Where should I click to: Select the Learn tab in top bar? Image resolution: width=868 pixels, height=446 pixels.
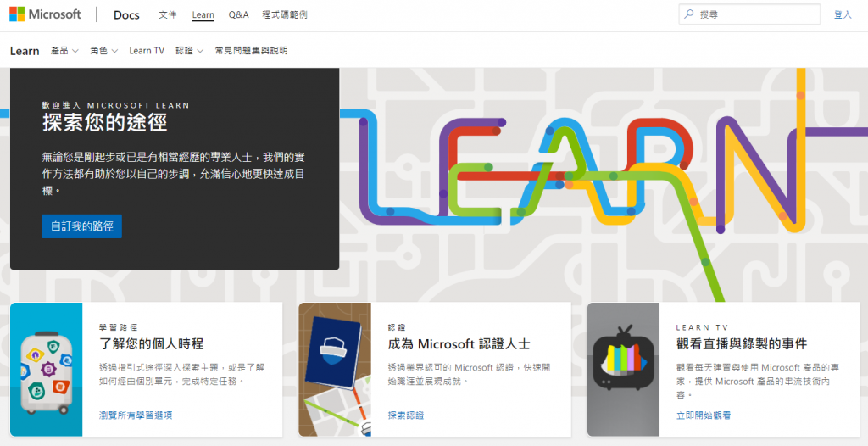(x=203, y=15)
